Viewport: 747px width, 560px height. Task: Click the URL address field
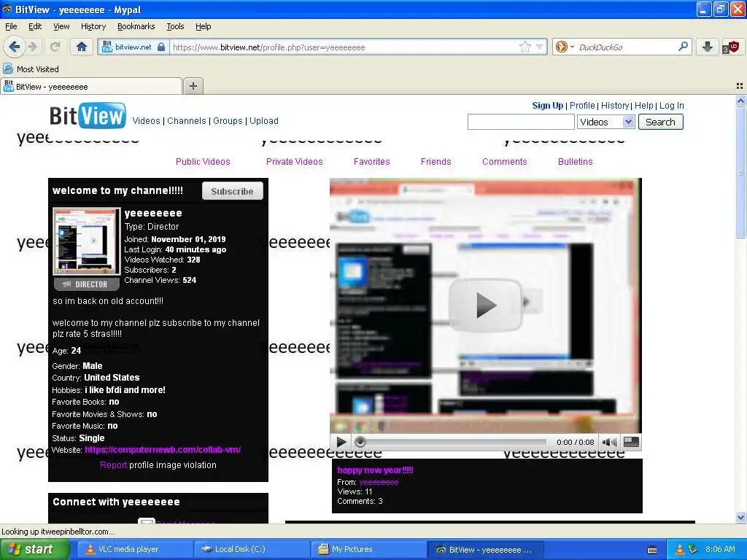coord(343,47)
